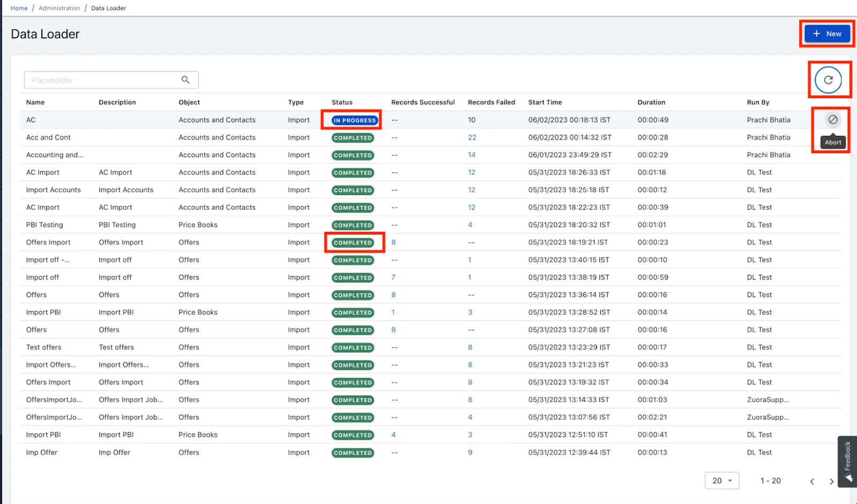857x504 pixels.
Task: Focus the Placeholder search field
Action: pyautogui.click(x=111, y=80)
